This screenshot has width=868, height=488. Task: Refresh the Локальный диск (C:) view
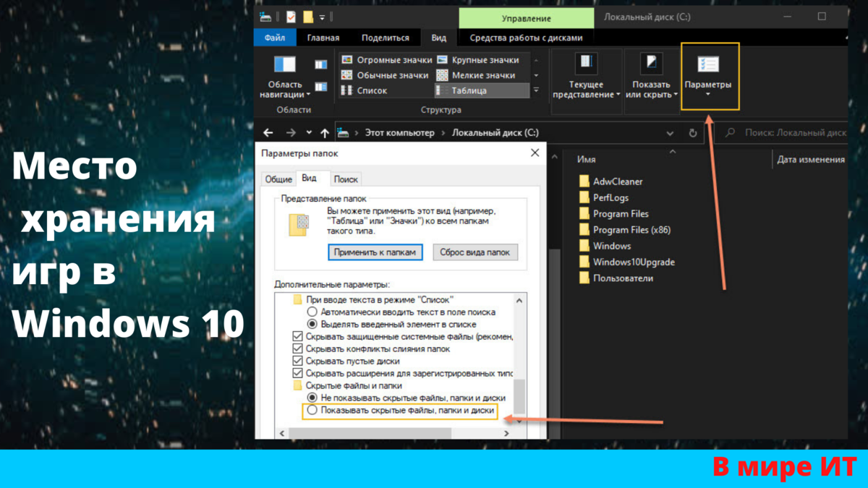(x=692, y=133)
